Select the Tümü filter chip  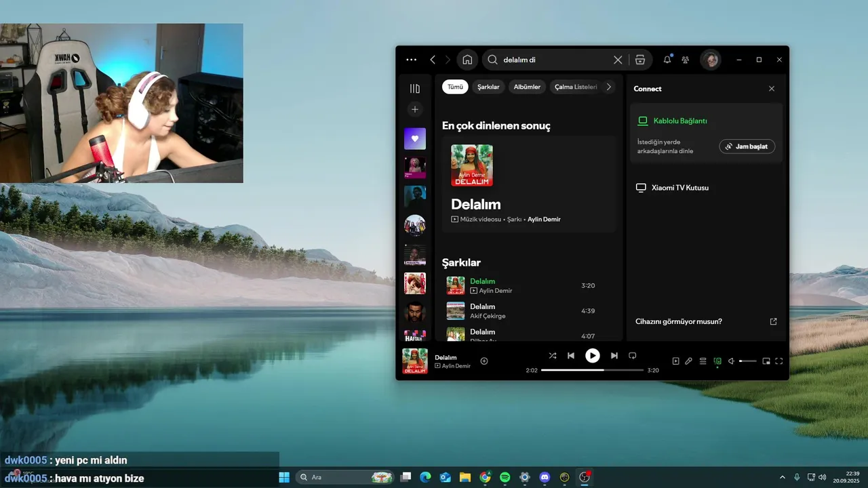click(455, 87)
